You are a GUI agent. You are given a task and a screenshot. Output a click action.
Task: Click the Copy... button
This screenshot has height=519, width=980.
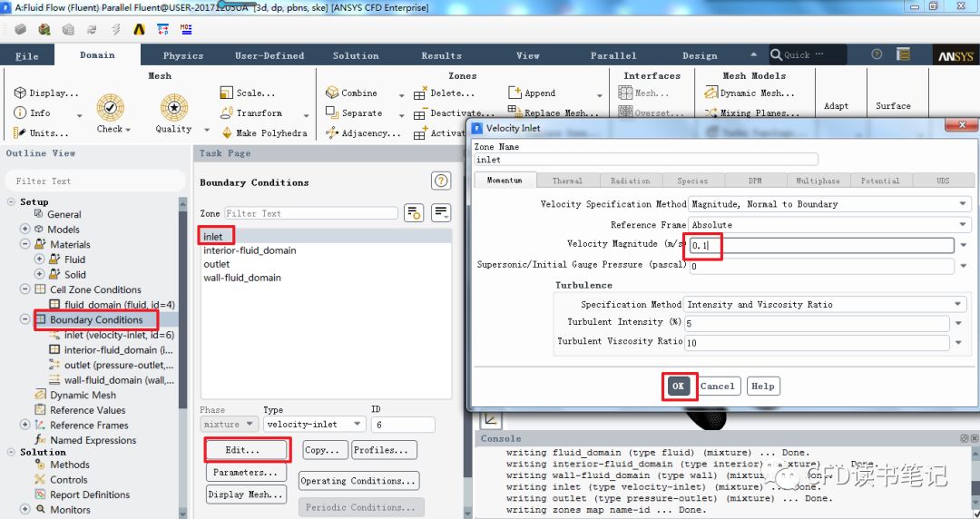click(325, 450)
